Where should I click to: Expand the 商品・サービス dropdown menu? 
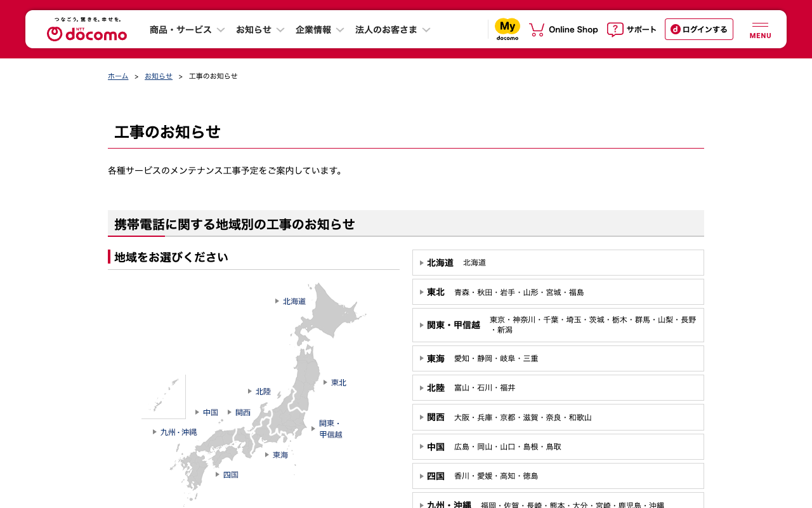pyautogui.click(x=187, y=30)
